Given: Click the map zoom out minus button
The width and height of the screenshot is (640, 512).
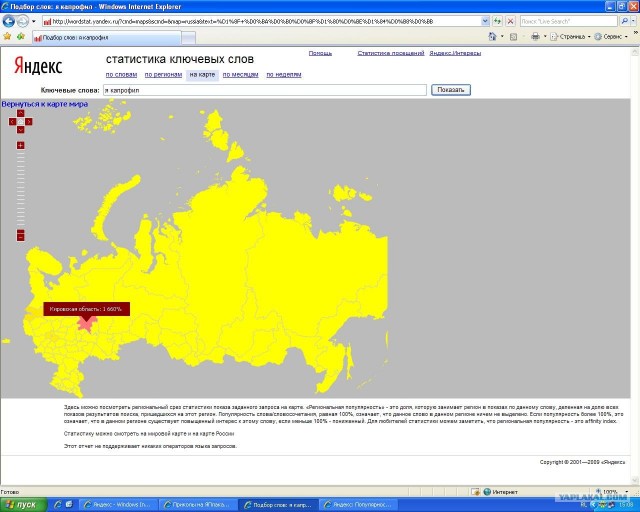Looking at the screenshot, I should 20,236.
